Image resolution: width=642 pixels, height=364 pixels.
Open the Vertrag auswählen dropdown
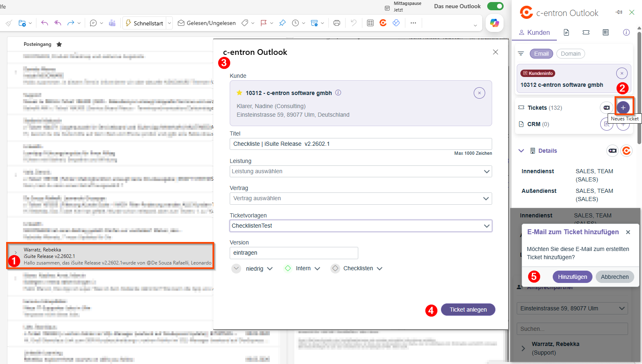(361, 199)
